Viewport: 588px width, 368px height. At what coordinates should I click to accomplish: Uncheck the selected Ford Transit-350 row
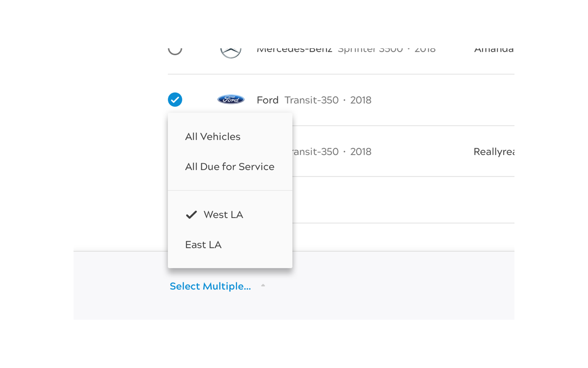(x=175, y=100)
